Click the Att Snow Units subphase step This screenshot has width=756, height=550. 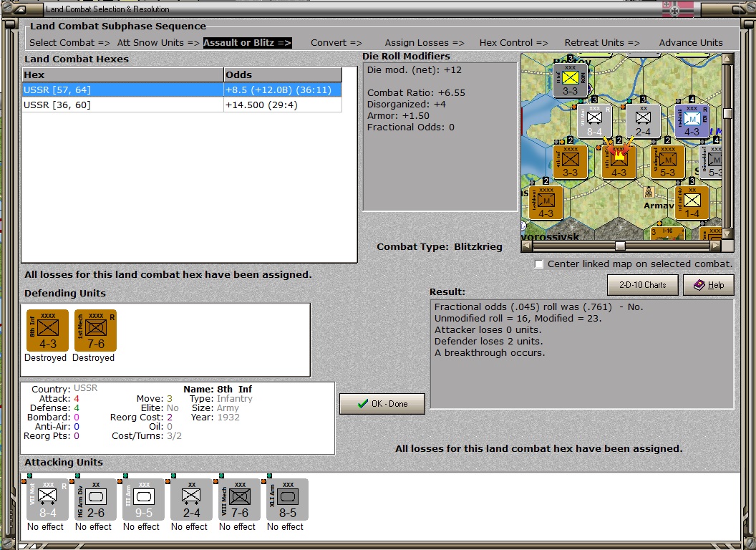pos(158,42)
